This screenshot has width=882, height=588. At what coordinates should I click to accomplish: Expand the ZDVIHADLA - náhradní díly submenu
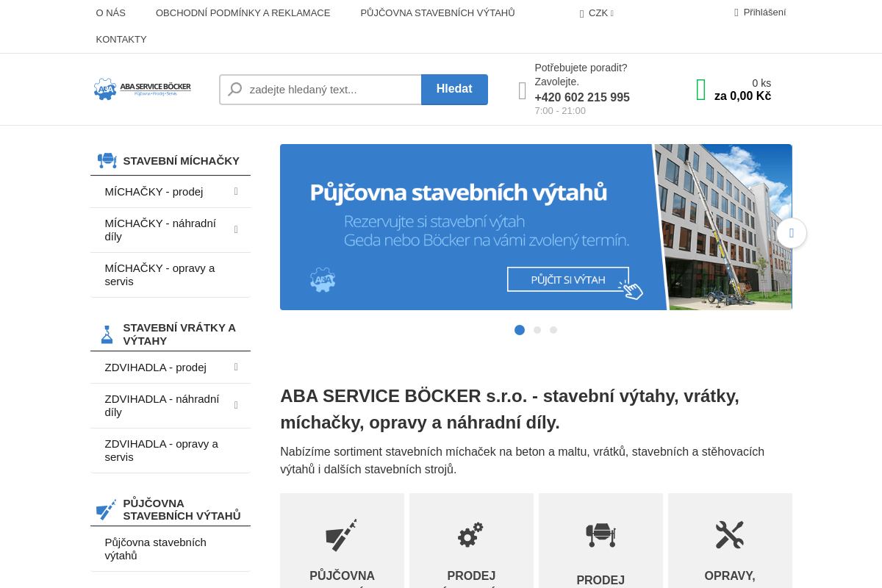pyautogui.click(x=235, y=405)
